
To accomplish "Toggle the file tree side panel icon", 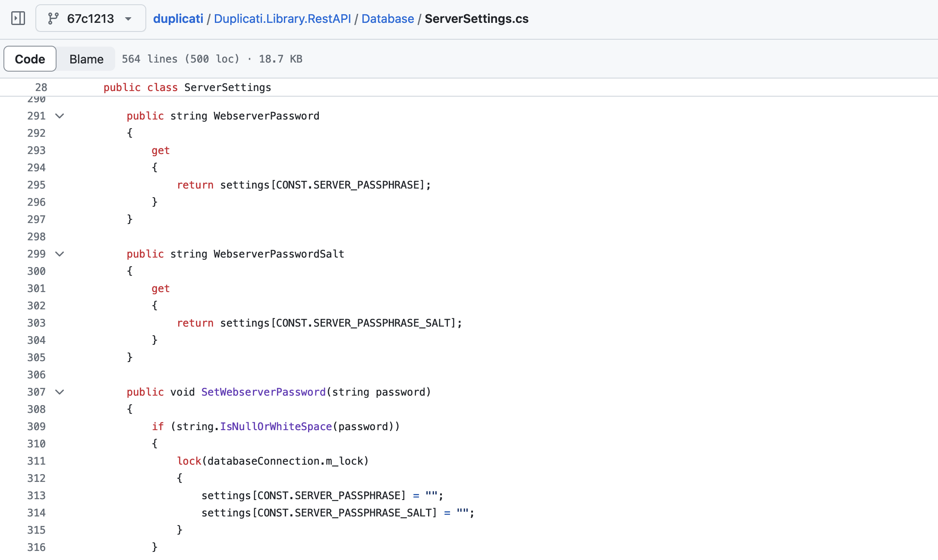I will point(18,19).
